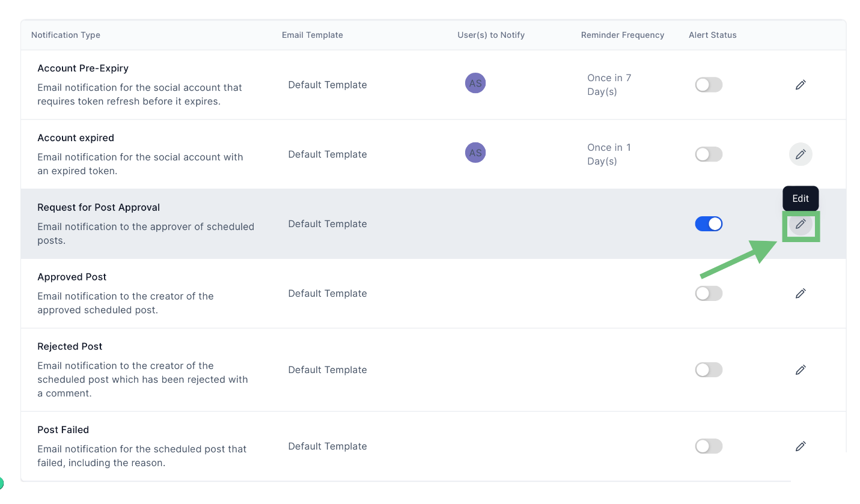Click Default Template in Request for Post Approval row
The width and height of the screenshot is (860, 504).
[328, 224]
